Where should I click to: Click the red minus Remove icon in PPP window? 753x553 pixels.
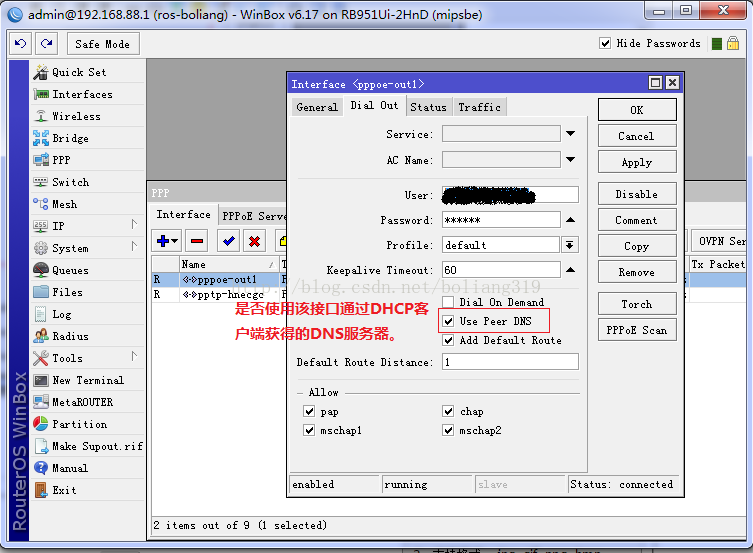click(x=197, y=240)
